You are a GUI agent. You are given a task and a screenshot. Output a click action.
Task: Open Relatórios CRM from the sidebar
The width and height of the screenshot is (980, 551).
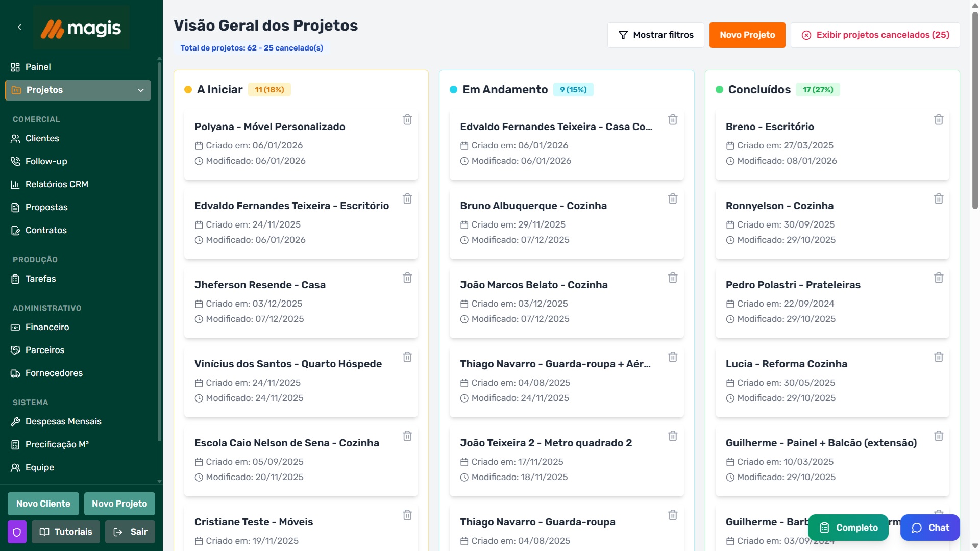(x=57, y=184)
